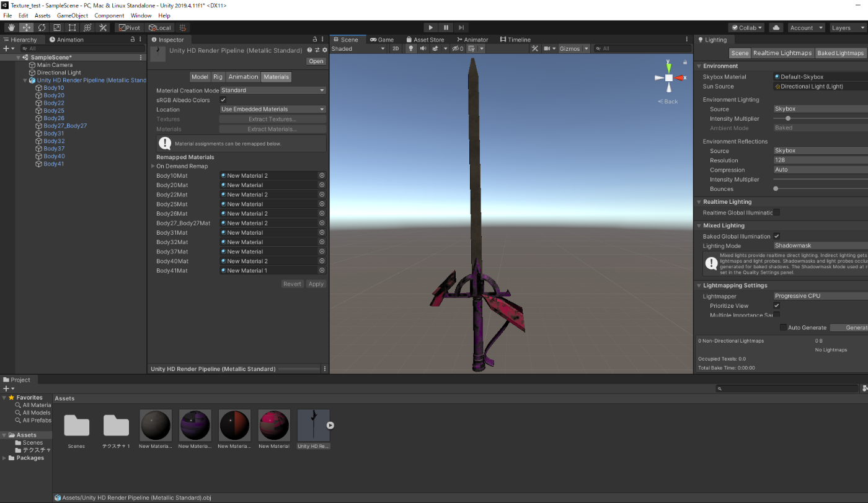Open the GameObject menu
Image resolution: width=868 pixels, height=503 pixels.
click(73, 15)
